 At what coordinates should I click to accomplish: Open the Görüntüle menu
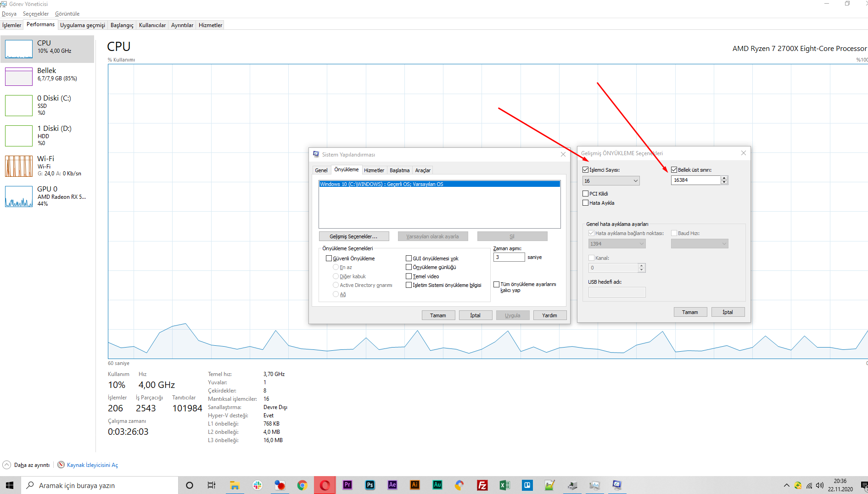[67, 14]
